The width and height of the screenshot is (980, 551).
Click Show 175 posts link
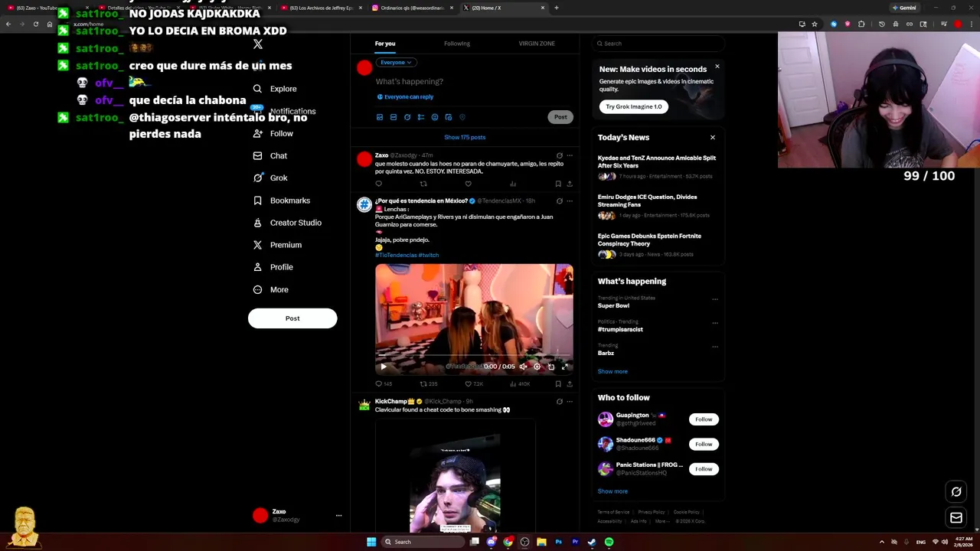click(x=465, y=138)
